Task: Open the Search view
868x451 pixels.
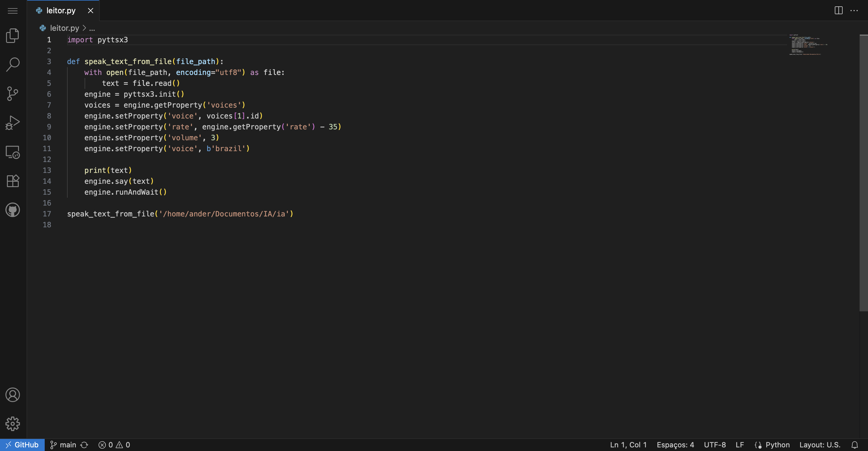Action: click(13, 64)
